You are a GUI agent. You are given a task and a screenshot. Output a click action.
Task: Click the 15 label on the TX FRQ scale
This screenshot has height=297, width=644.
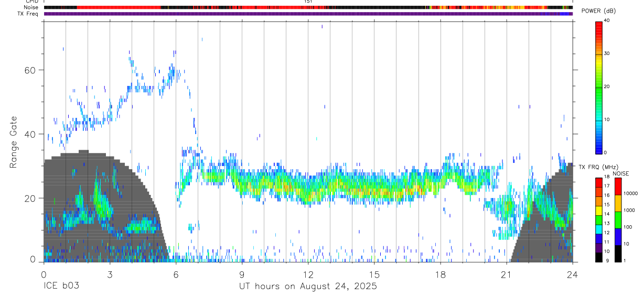tap(606, 205)
